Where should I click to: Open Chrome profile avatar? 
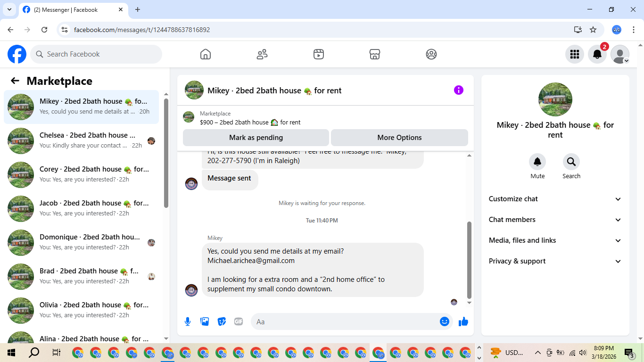617,30
